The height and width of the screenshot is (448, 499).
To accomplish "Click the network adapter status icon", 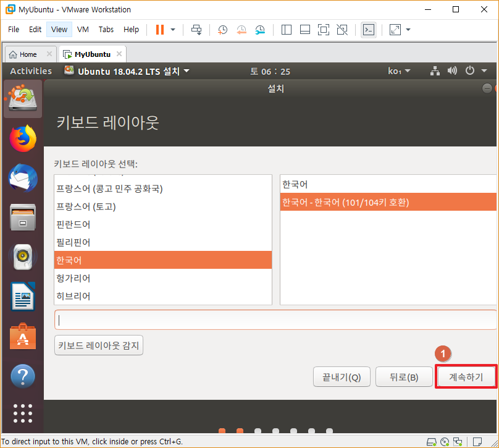I will pos(458,442).
